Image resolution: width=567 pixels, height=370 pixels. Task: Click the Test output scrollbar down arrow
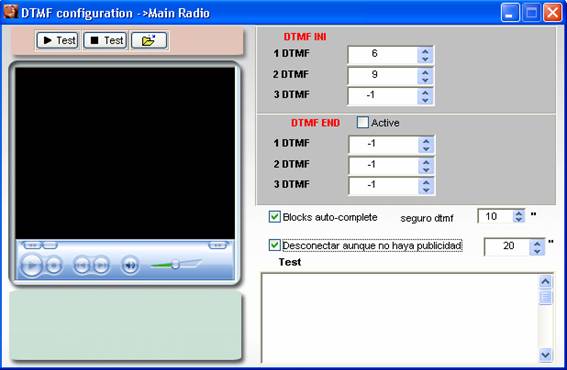[x=545, y=354]
